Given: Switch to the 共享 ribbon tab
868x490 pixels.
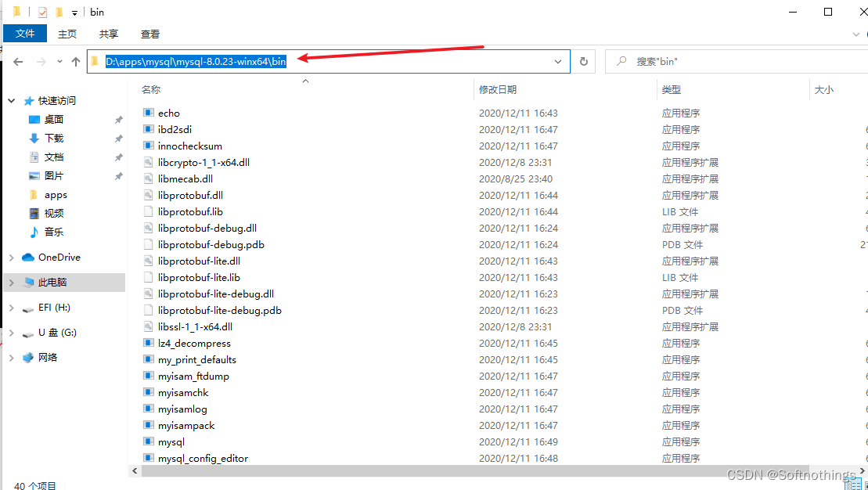Looking at the screenshot, I should [x=109, y=34].
